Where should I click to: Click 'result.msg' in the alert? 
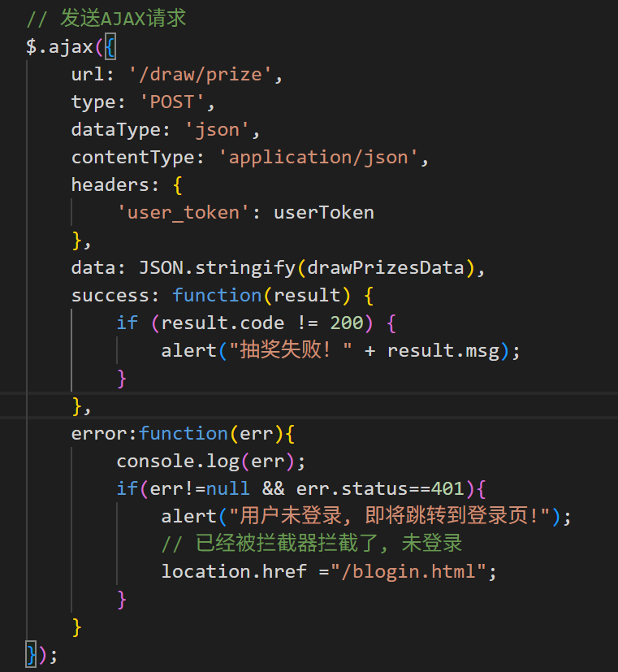coord(443,351)
